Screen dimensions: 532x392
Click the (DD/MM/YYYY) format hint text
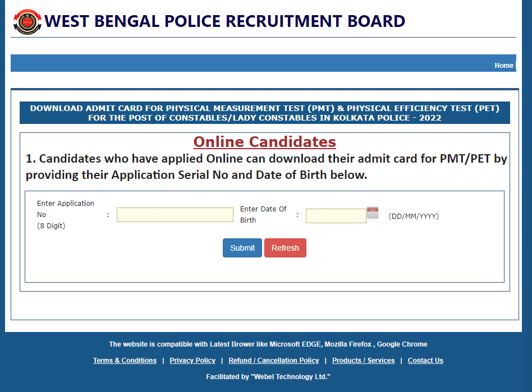tap(414, 216)
